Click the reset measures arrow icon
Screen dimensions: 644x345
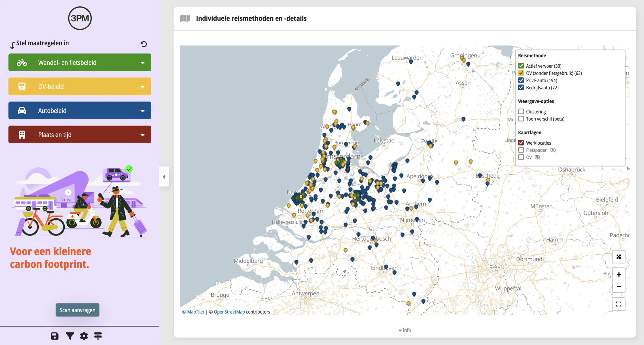coord(144,44)
